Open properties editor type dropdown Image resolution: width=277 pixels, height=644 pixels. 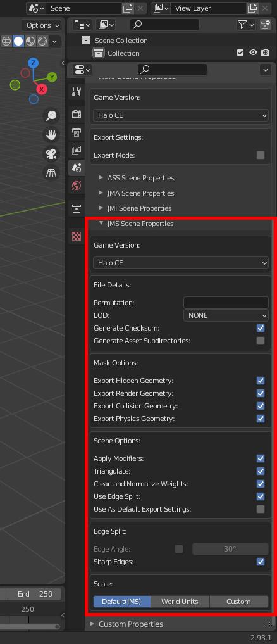pos(82,70)
